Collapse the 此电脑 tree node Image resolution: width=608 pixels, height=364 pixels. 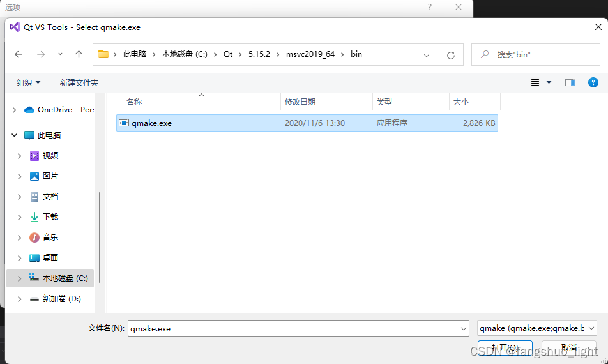point(14,135)
